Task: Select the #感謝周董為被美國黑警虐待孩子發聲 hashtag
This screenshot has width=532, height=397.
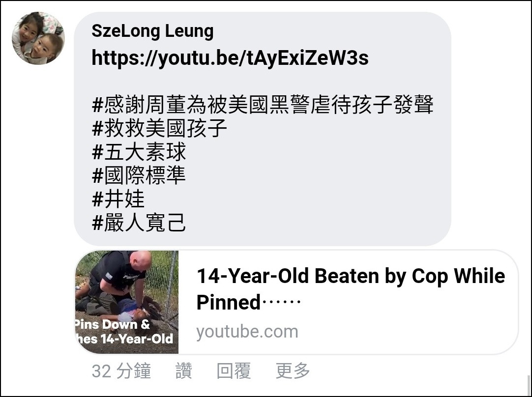Action: pyautogui.click(x=263, y=105)
